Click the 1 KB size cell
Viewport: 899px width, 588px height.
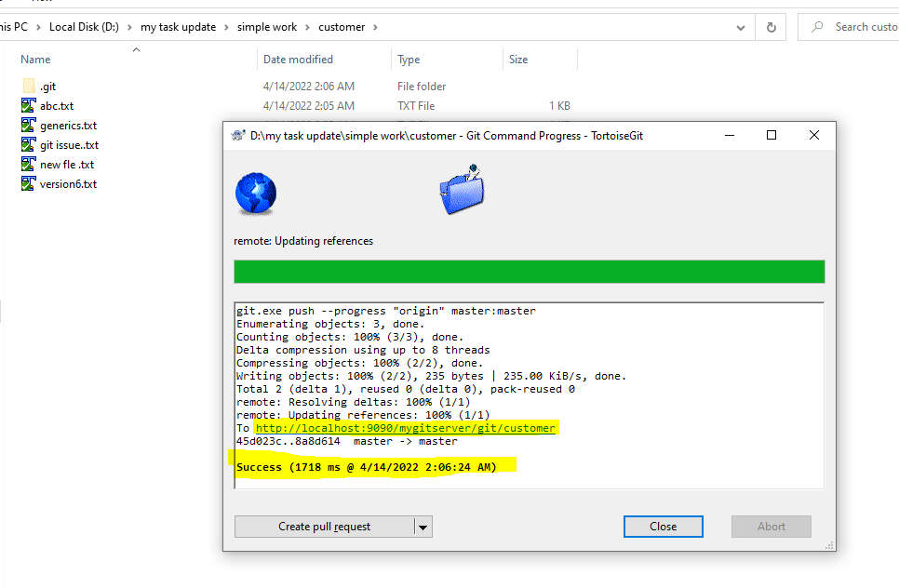pos(559,105)
